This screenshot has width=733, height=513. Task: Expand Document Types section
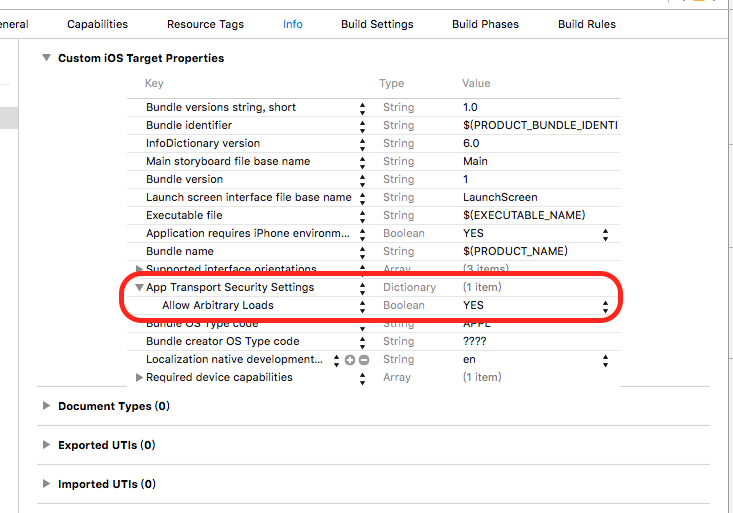coord(46,405)
